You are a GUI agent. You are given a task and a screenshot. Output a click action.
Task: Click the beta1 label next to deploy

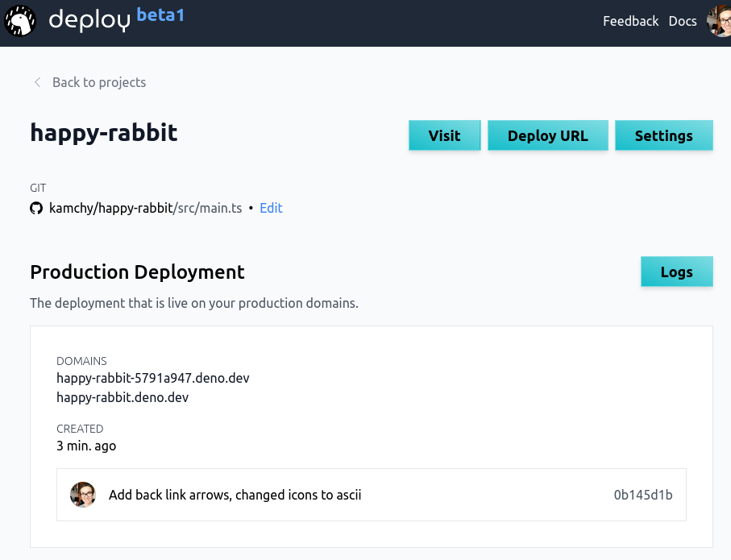point(160,15)
